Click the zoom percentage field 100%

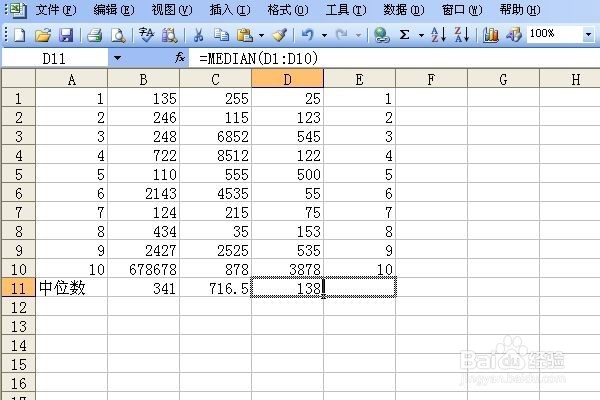(x=554, y=35)
